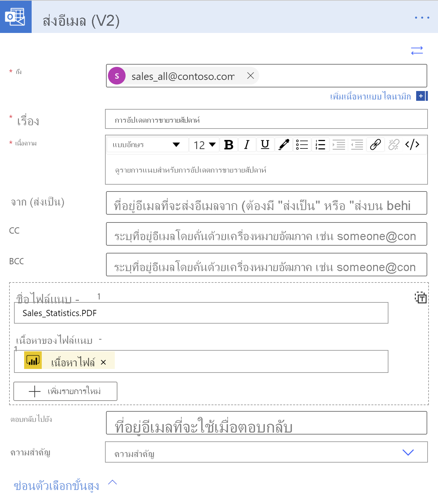
Task: Click the swap arrows icon
Action: (417, 51)
